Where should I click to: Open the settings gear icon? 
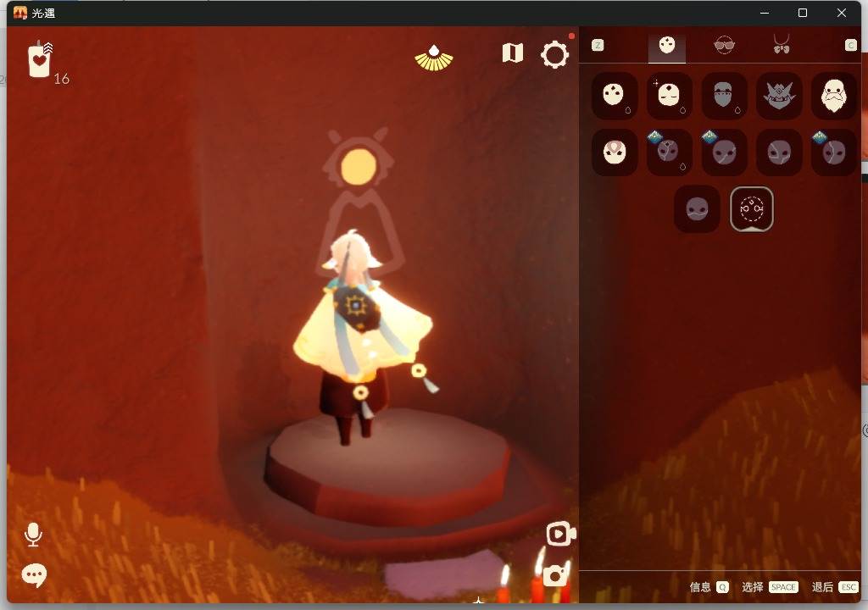(x=554, y=56)
